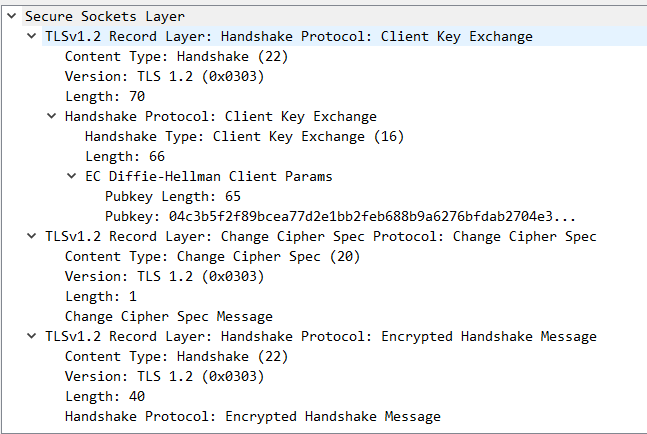The image size is (647, 434).
Task: Select EC Diffie-Hellman Client Params row
Action: click(208, 176)
